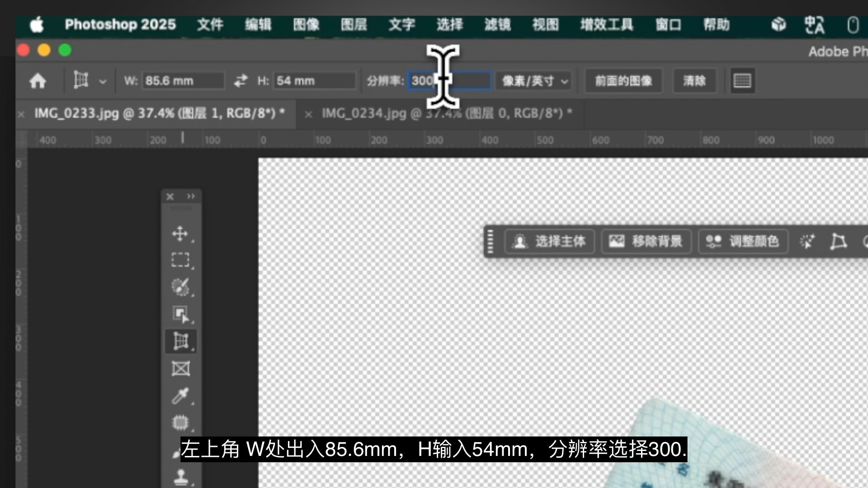Select the Move tool

180,234
